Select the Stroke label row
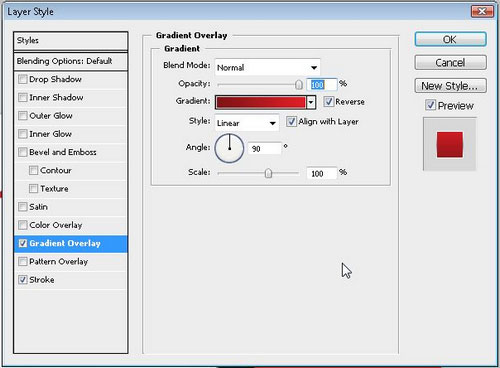The height and width of the screenshot is (368, 500). click(42, 280)
